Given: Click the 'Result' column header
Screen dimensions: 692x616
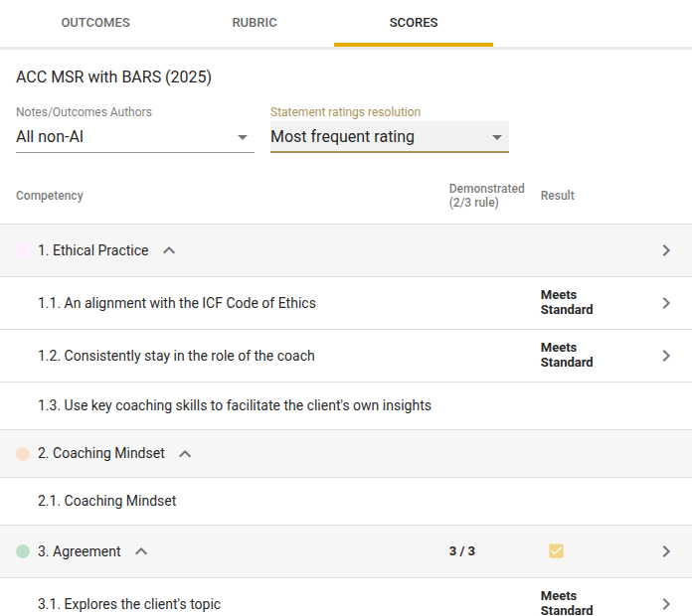Looking at the screenshot, I should (558, 196).
